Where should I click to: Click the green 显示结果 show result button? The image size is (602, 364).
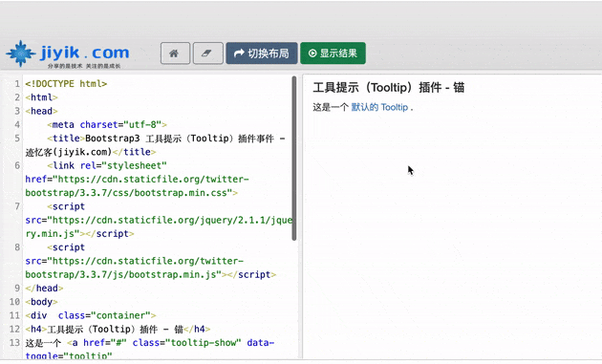point(333,53)
